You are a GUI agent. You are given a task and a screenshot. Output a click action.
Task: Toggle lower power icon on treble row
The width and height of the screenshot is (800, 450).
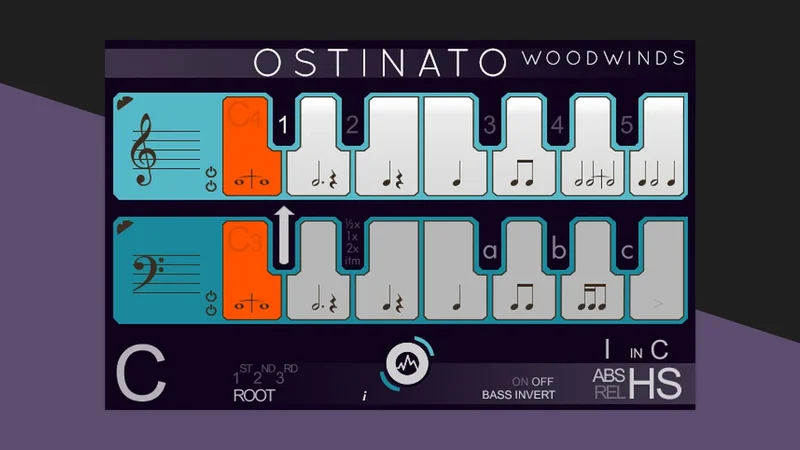pyautogui.click(x=211, y=186)
